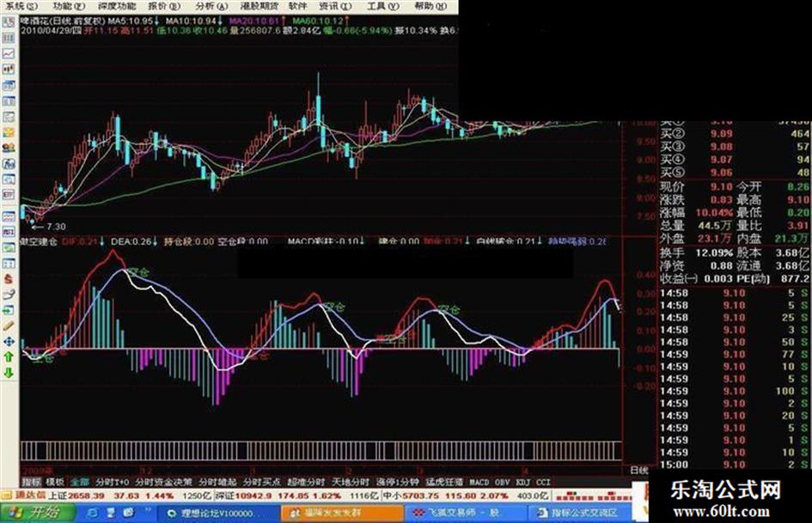Switch to 指标公式交流区 taskbar window
Screen dimensions: 812x523
click(582, 514)
